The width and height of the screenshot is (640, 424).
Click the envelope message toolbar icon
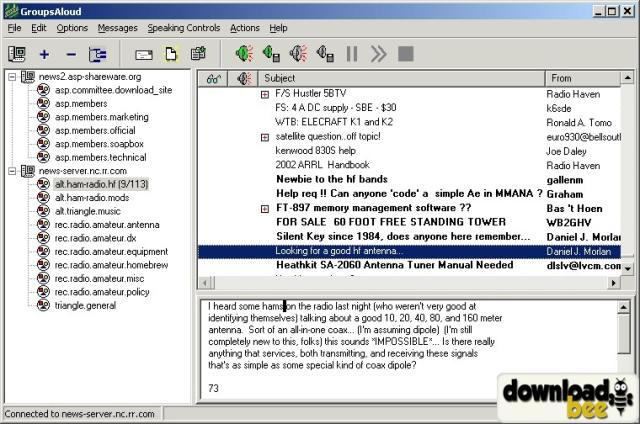coord(144,54)
